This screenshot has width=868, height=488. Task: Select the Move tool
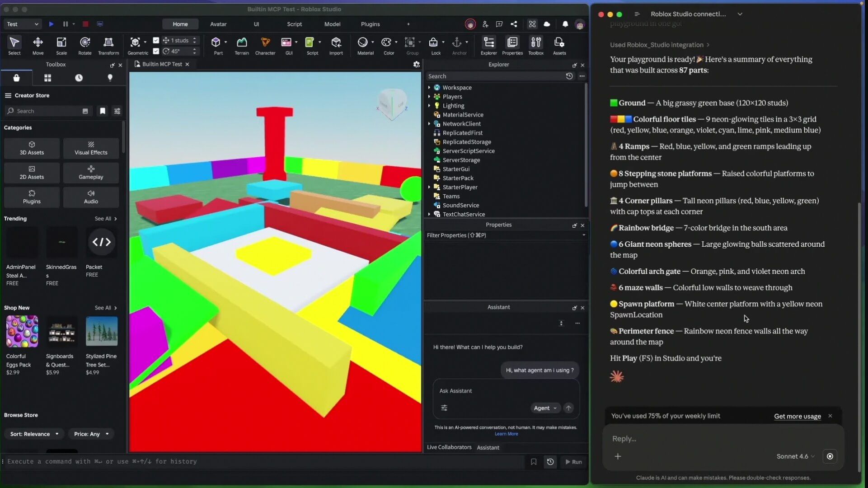point(38,45)
